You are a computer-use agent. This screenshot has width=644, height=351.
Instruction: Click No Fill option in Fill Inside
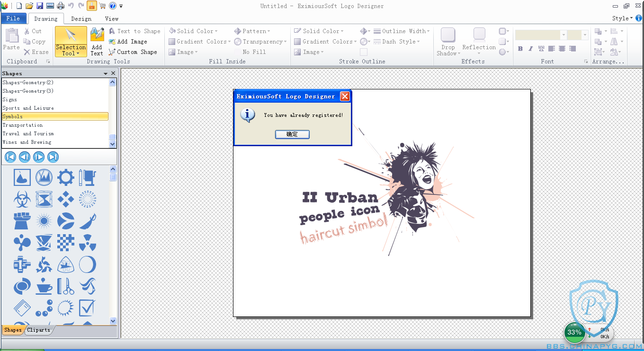pyautogui.click(x=250, y=52)
